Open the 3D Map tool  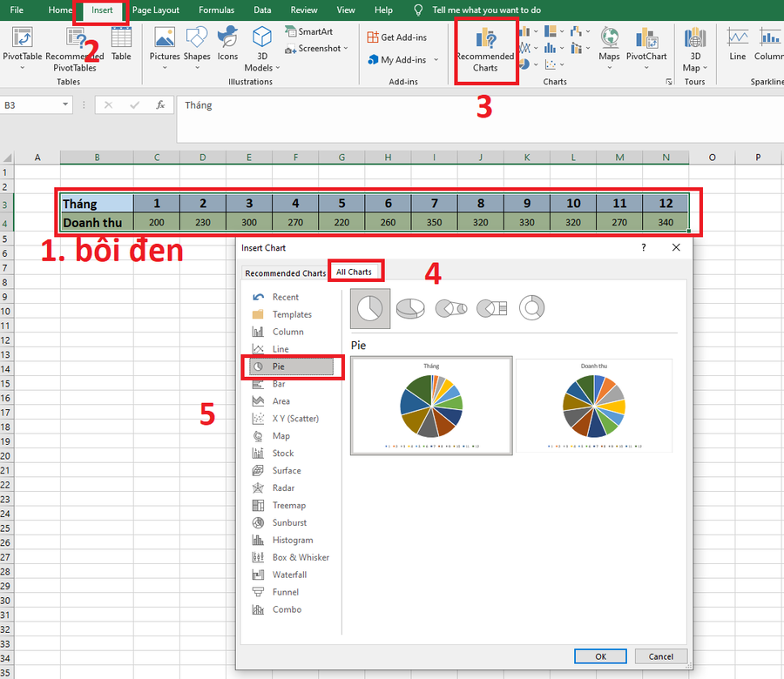coord(695,49)
